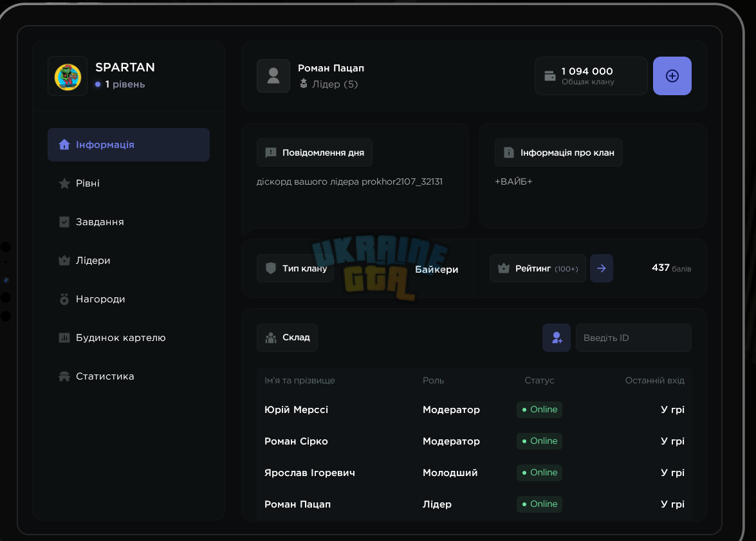
Task: Click the Лідер role in members table
Action: pyautogui.click(x=438, y=504)
